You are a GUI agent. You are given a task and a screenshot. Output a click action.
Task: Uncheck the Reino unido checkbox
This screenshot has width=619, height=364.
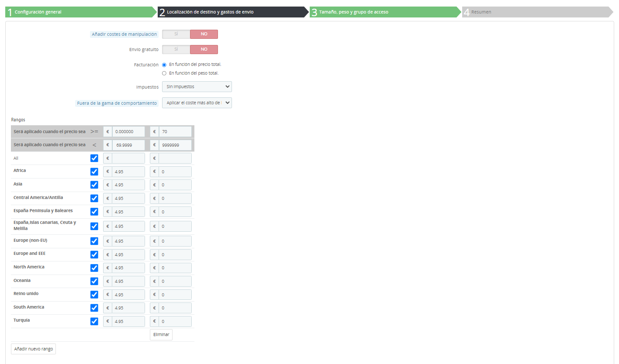94,295
